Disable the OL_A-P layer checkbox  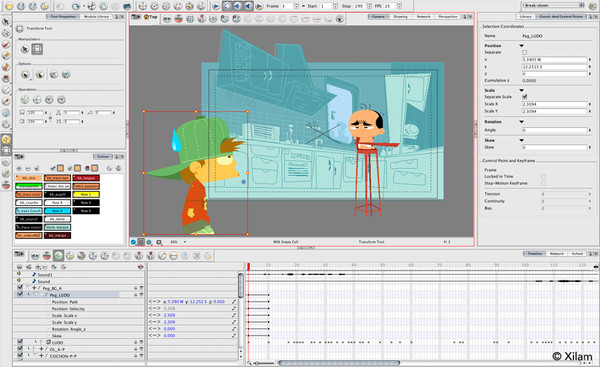point(20,349)
